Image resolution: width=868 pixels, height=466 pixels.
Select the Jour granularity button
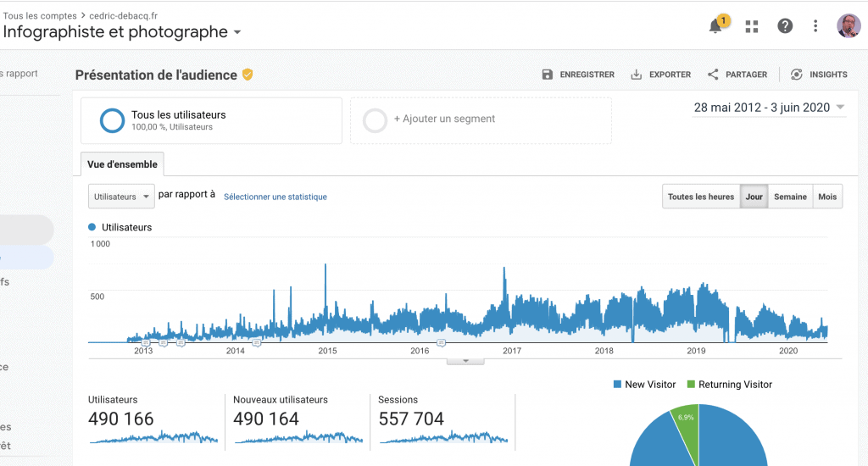pos(754,197)
